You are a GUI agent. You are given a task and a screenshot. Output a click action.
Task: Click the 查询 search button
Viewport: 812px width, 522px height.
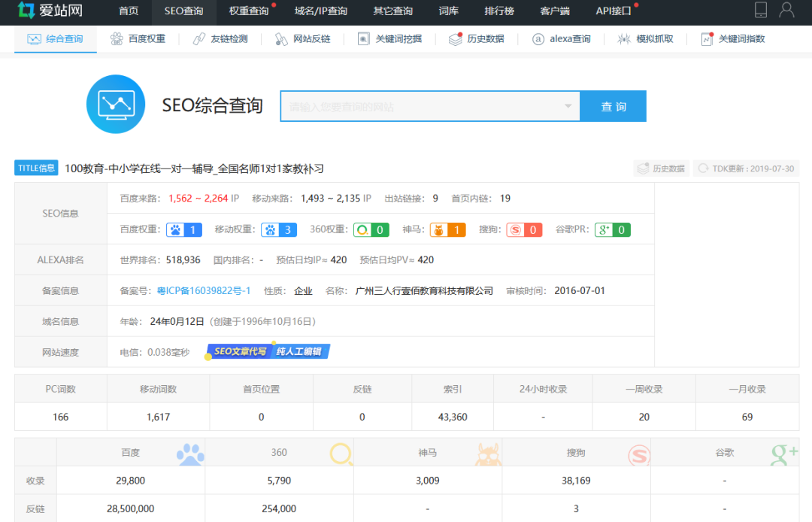614,106
